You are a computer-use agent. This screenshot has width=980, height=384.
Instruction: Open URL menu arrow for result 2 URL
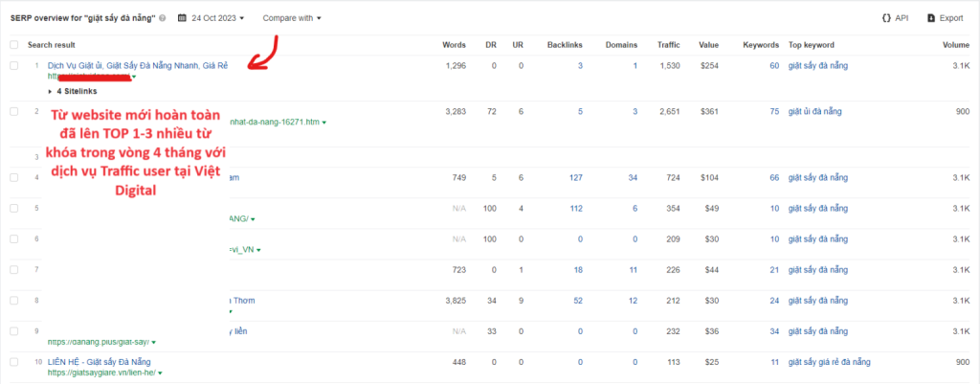click(x=324, y=123)
